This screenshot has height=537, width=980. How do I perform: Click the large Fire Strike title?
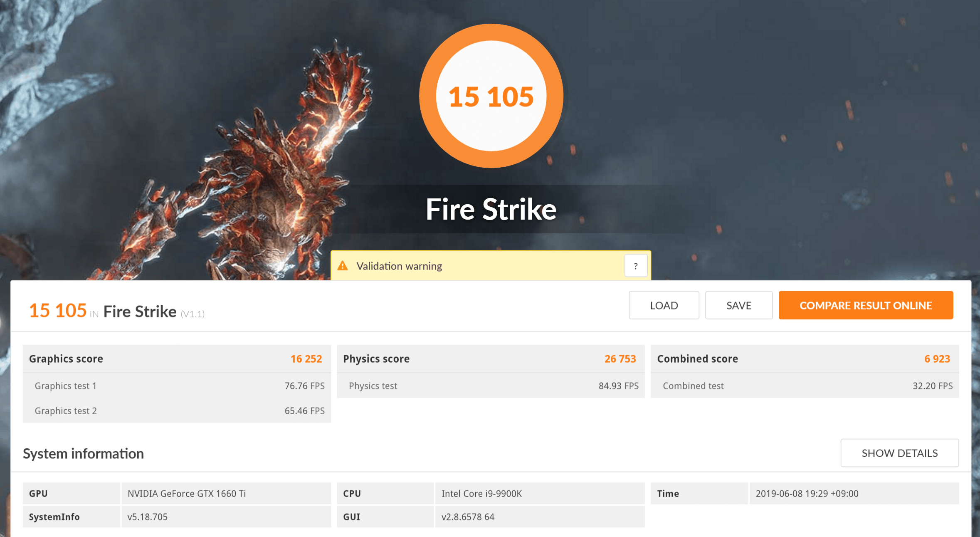pyautogui.click(x=491, y=209)
